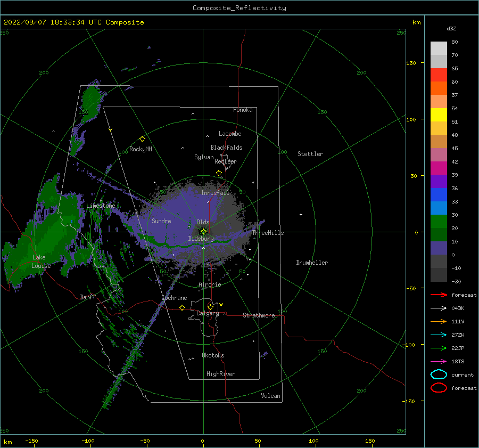Click the Strathmore city label

point(259,315)
